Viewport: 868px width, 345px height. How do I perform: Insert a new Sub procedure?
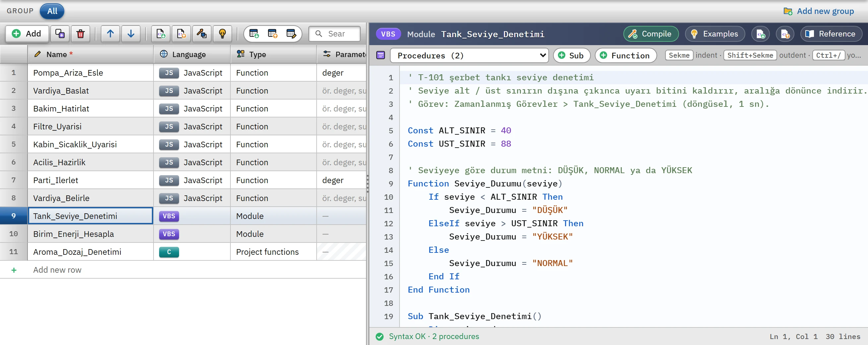[x=572, y=55]
